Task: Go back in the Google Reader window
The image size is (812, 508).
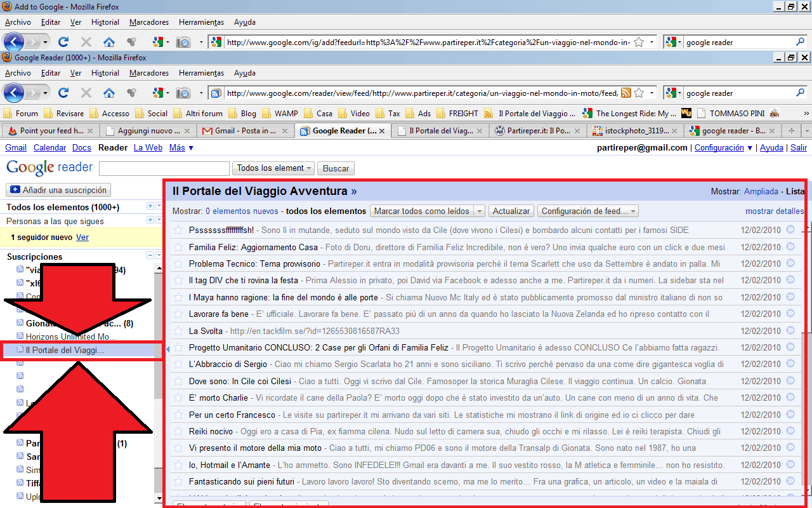Action: (x=14, y=93)
